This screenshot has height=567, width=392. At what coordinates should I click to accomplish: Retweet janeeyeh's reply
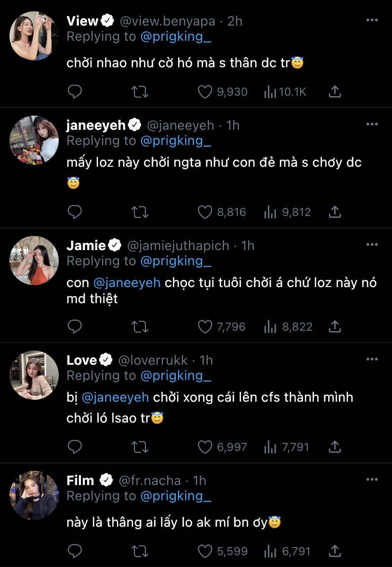click(x=139, y=212)
